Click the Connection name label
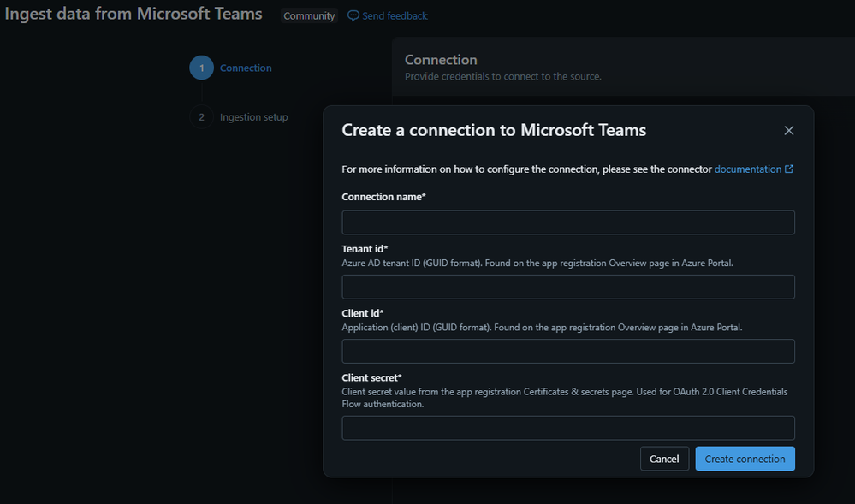 [383, 197]
